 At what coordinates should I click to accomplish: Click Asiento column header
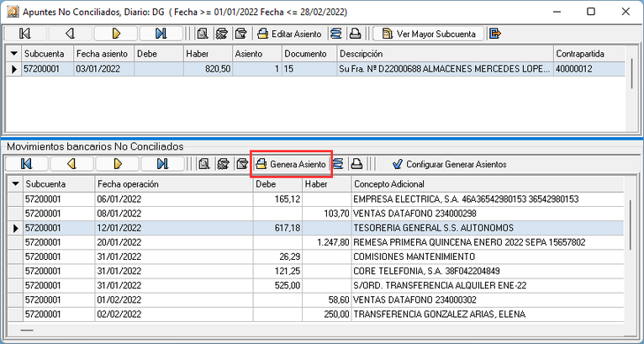tap(257, 54)
